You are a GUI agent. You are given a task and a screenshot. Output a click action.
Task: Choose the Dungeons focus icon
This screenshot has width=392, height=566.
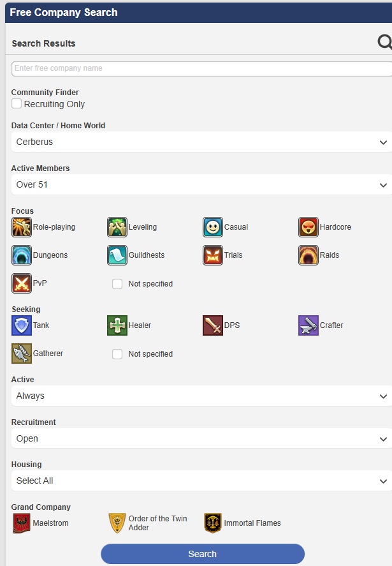click(x=22, y=255)
